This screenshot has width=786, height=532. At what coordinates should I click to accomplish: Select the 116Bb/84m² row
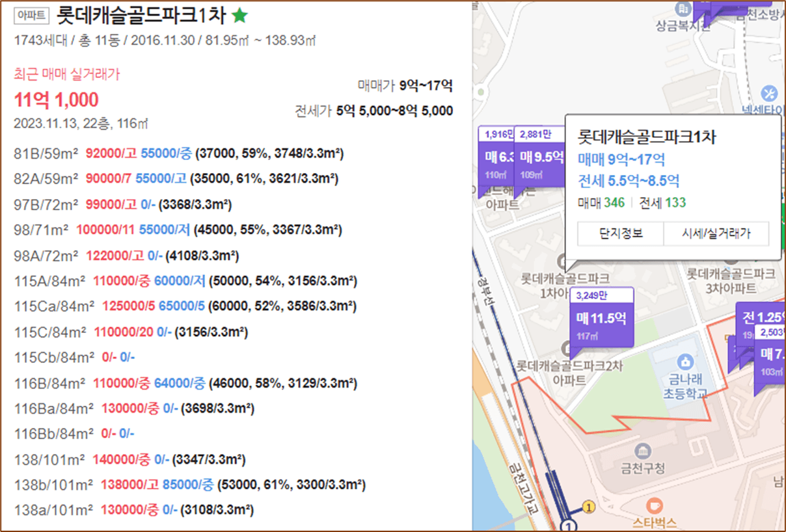click(74, 433)
